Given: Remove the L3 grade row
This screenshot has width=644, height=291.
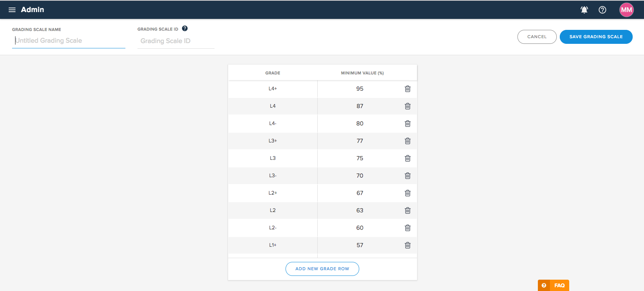Looking at the screenshot, I should [408, 158].
